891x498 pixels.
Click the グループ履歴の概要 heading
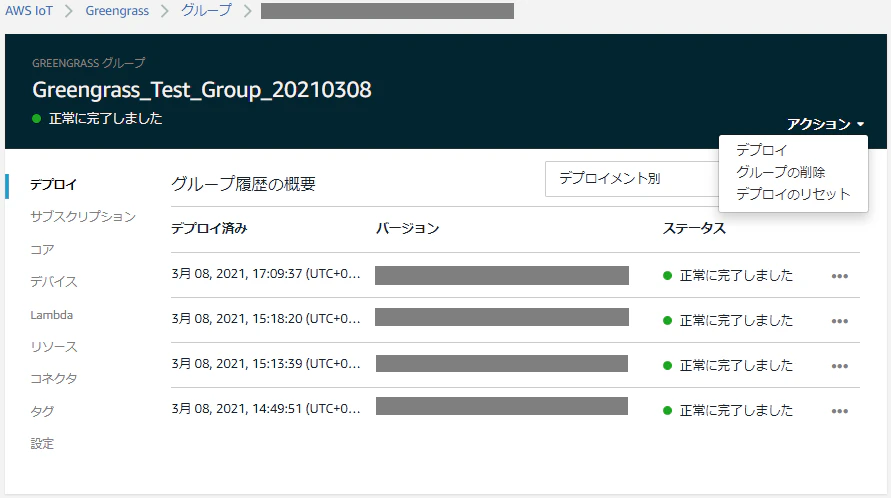(243, 184)
